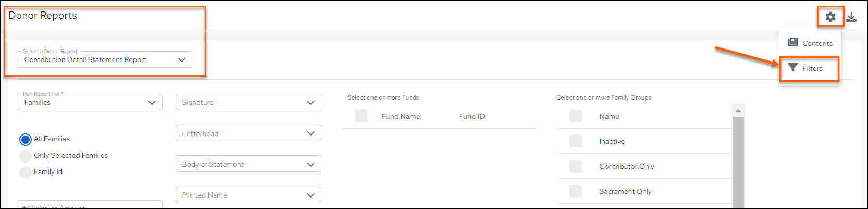Open the Letterhead dropdown
868x209 pixels.
(x=249, y=133)
